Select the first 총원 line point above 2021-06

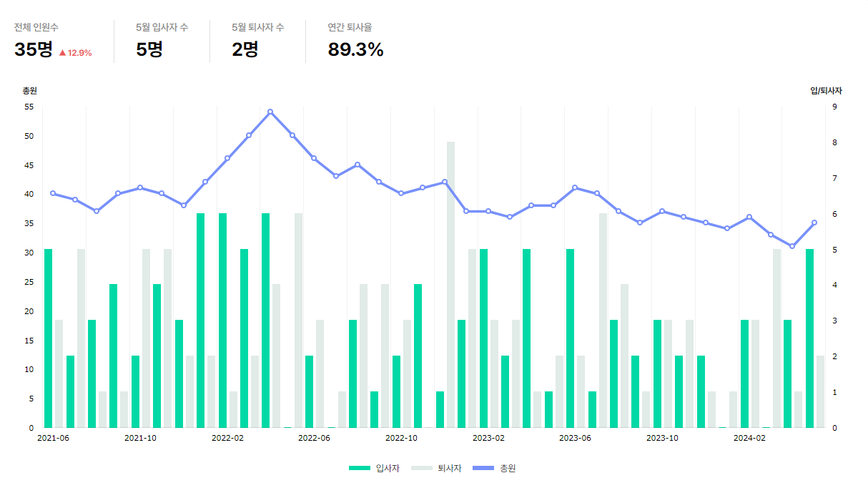(x=53, y=193)
